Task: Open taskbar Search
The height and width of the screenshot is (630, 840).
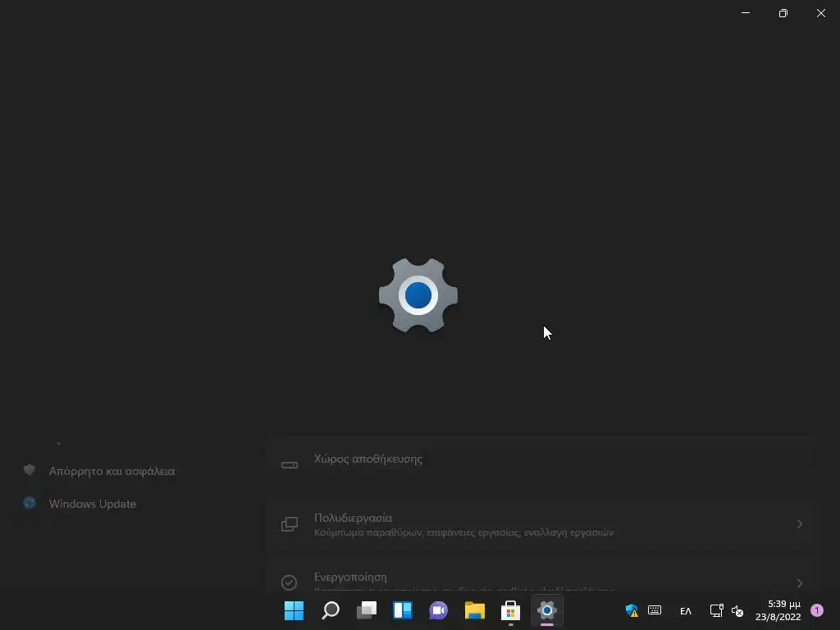Action: click(x=330, y=610)
